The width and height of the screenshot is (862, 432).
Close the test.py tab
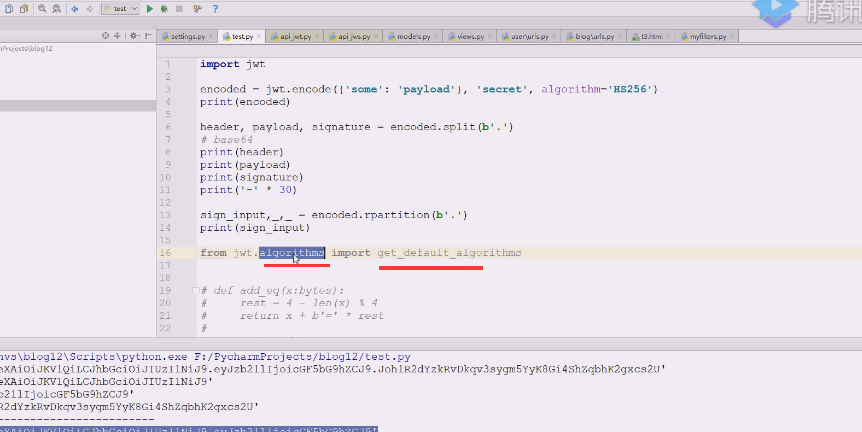pyautogui.click(x=259, y=36)
